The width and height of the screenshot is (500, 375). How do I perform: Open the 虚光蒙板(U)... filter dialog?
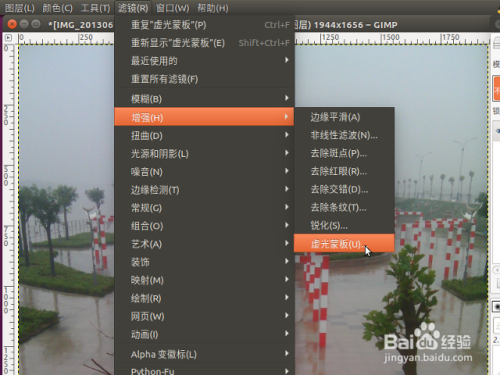344,243
